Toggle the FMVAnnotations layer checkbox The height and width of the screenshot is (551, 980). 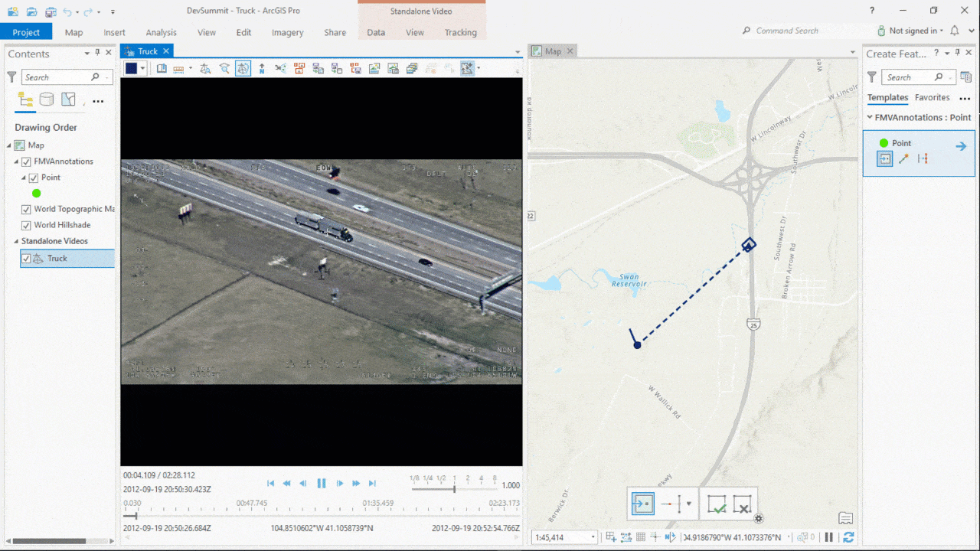click(x=26, y=161)
